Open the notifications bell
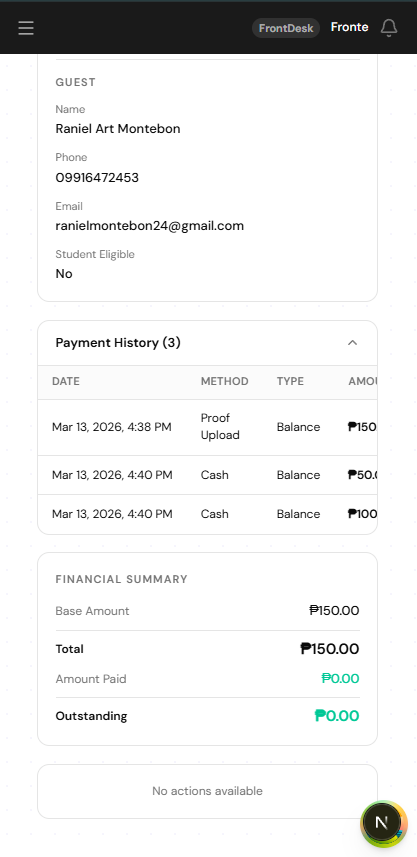The width and height of the screenshot is (417, 857). (x=389, y=28)
